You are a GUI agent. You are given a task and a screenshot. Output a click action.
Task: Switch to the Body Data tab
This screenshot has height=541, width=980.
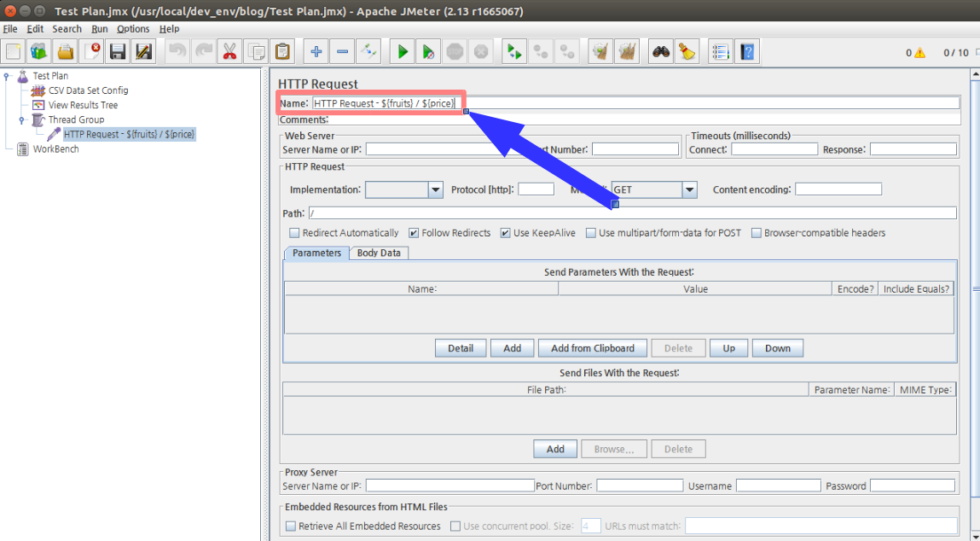point(379,253)
